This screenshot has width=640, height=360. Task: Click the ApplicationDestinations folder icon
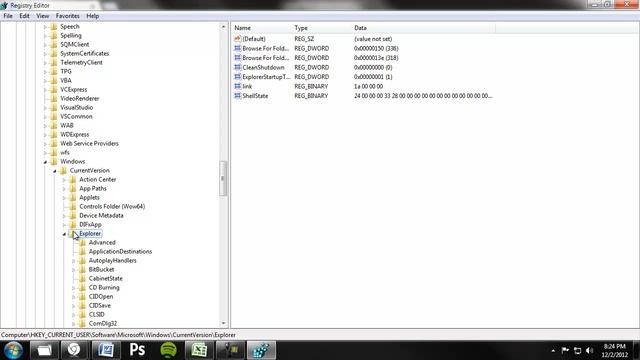[x=82, y=251]
